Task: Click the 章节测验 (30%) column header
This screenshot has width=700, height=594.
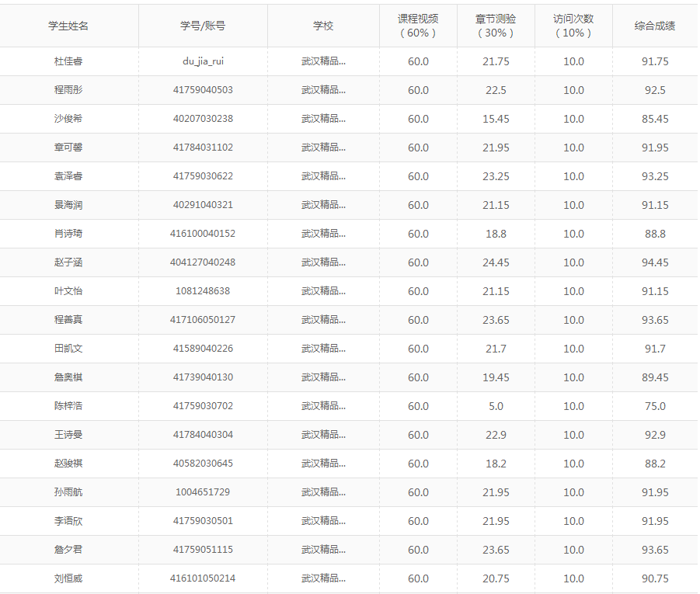Action: point(496,26)
